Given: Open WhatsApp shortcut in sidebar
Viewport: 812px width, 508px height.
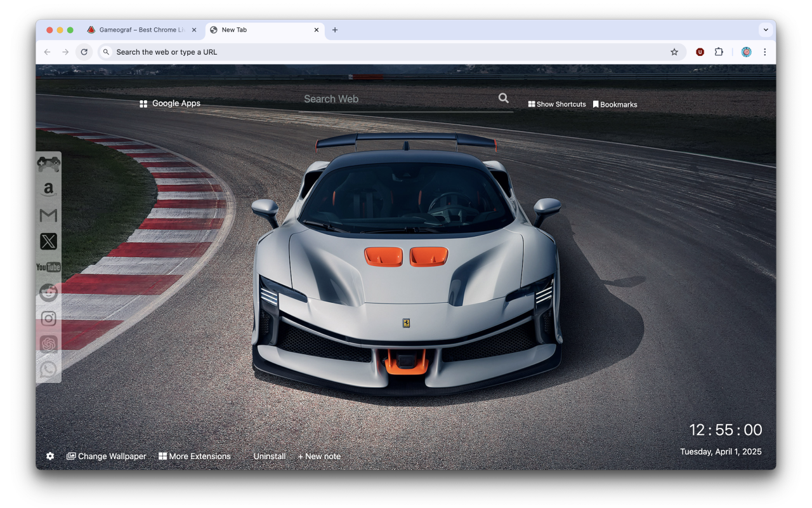Looking at the screenshot, I should click(x=48, y=370).
